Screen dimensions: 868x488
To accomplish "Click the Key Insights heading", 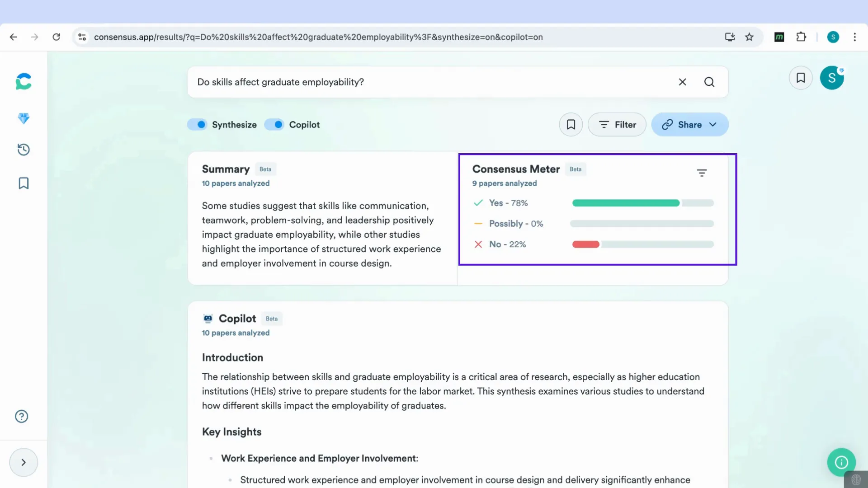I will click(x=231, y=432).
